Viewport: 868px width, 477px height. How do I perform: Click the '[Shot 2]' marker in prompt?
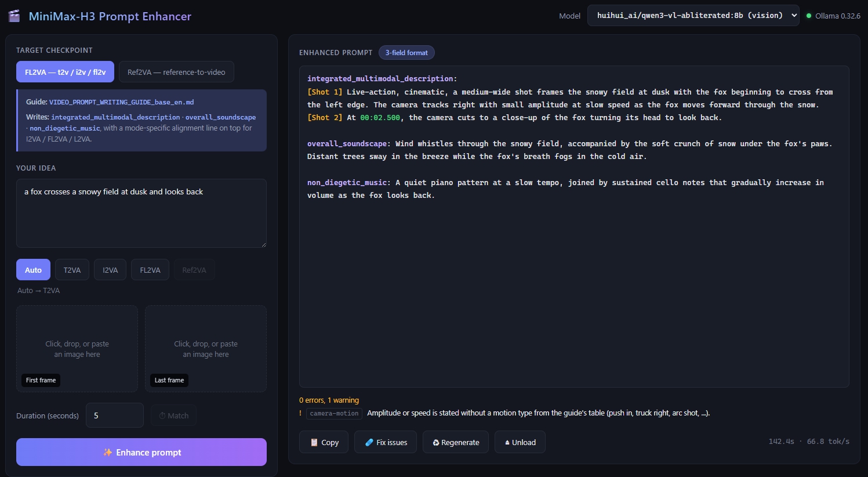(325, 117)
